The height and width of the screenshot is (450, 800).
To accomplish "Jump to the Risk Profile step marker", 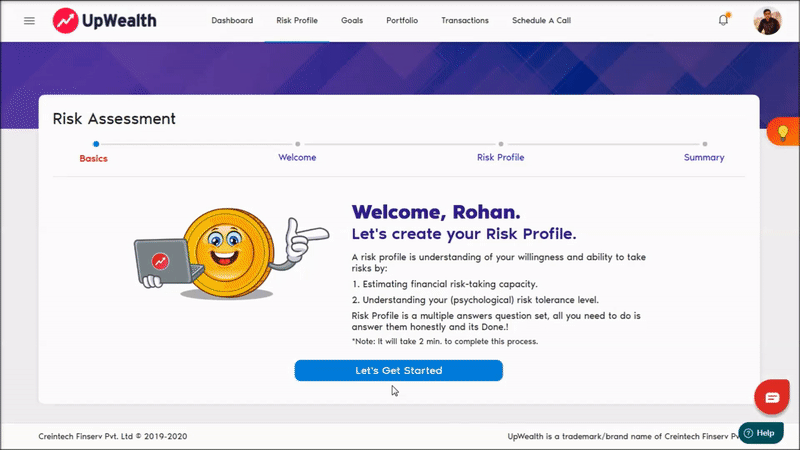I will [500, 157].
